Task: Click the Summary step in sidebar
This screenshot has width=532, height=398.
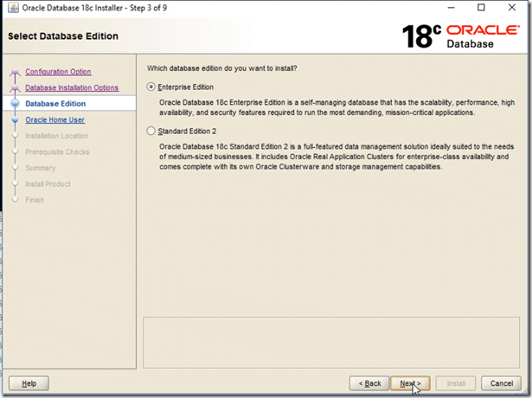Action: point(41,168)
